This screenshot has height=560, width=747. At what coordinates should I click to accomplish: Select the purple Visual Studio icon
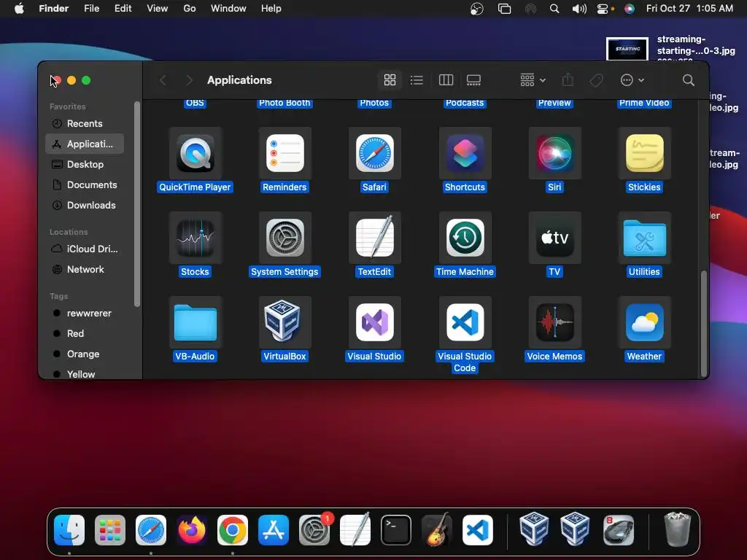point(374,322)
